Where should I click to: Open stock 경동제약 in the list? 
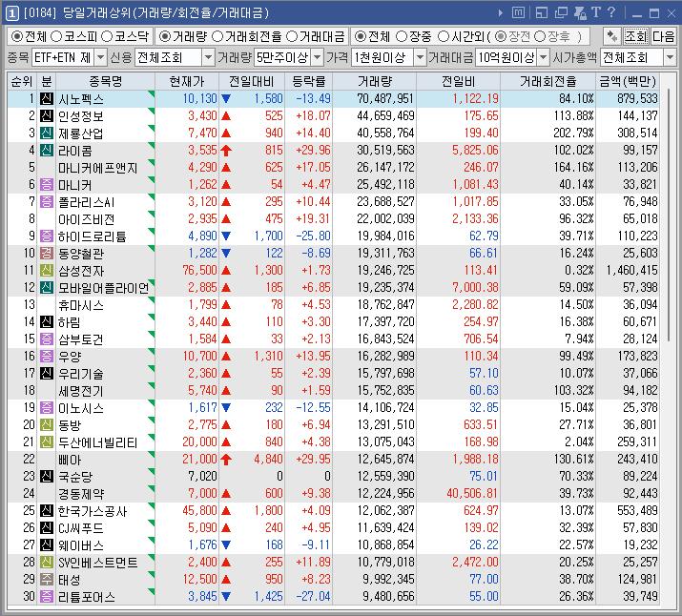tap(81, 494)
